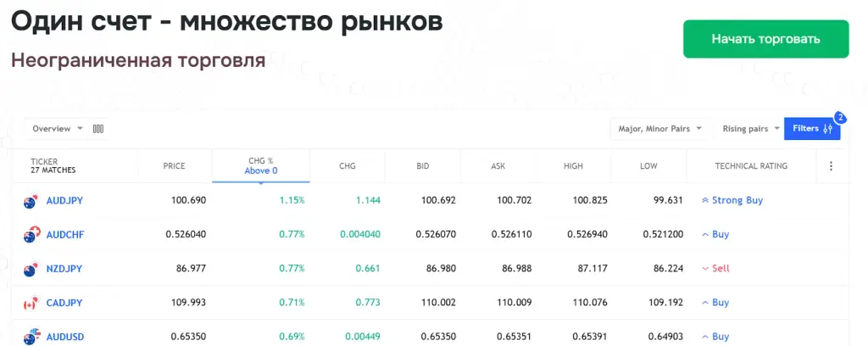This screenshot has height=346, width=868.
Task: Click the AUDCHF currency pair flag icon
Action: click(x=31, y=235)
